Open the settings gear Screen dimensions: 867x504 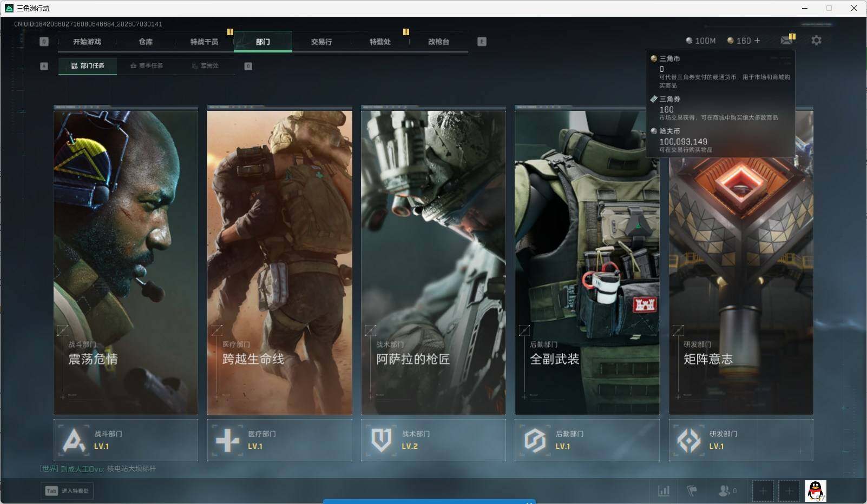click(x=816, y=41)
